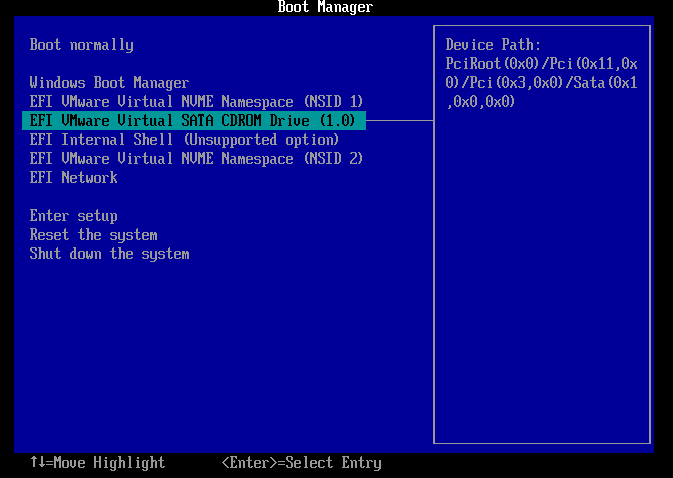
Task: Select EFI VMware Virtual NVME Namespace (NSID 1)
Action: pos(196,102)
